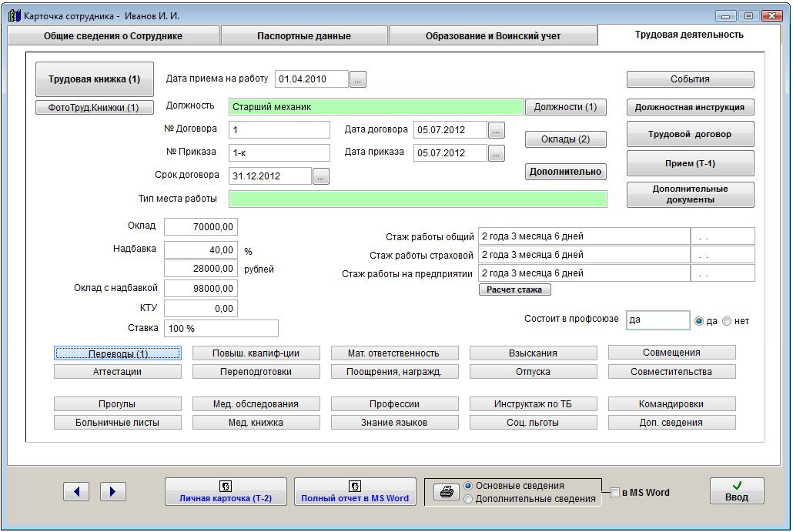Generate Полный отчет в MS Word

pos(355,491)
